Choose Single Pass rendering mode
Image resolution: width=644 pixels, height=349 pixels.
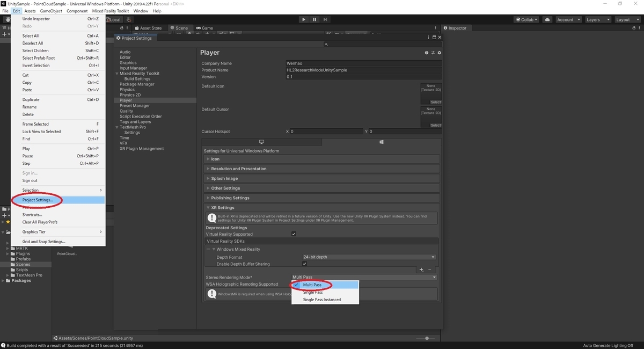[x=325, y=292]
